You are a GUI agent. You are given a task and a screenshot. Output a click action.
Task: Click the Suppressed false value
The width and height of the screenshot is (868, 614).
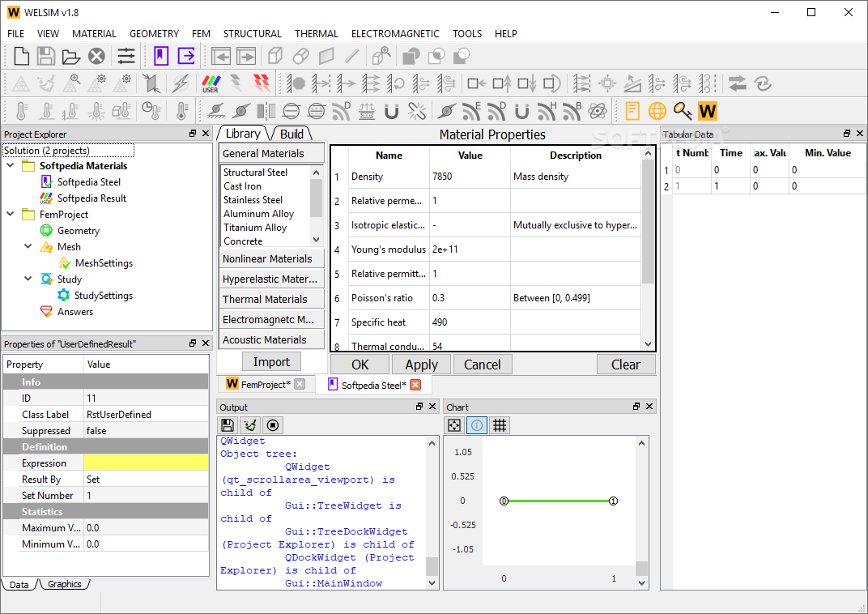tap(146, 431)
